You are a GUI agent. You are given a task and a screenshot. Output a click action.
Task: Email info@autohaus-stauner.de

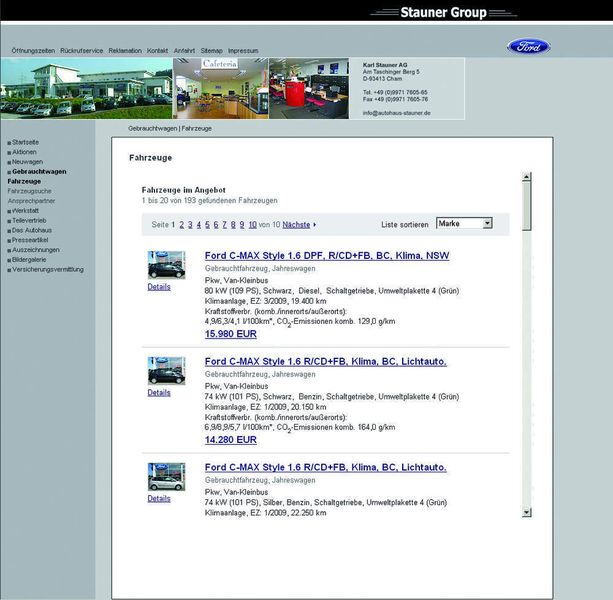[x=396, y=113]
